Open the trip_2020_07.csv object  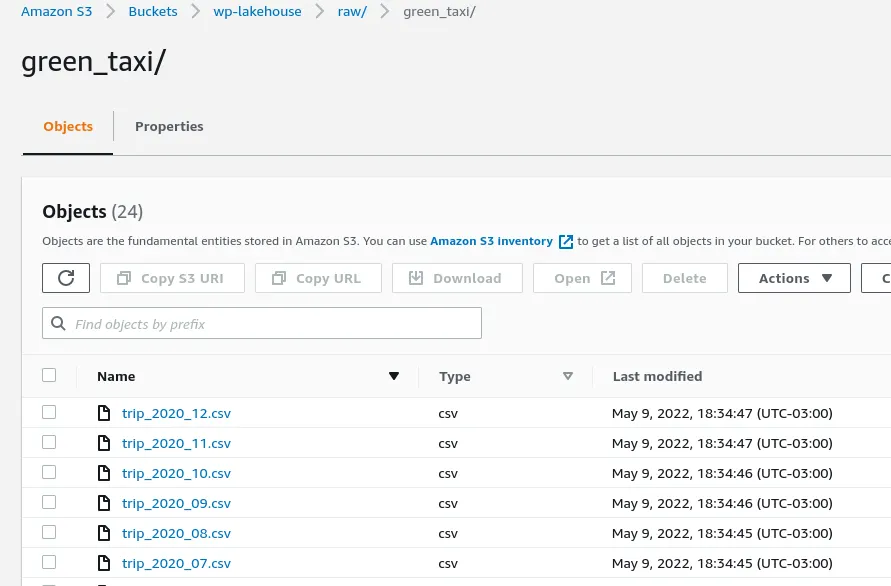pyautogui.click(x=176, y=563)
